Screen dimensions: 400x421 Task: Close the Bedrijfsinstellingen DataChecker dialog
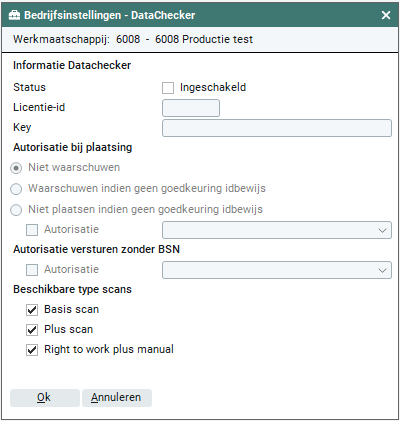(x=386, y=15)
